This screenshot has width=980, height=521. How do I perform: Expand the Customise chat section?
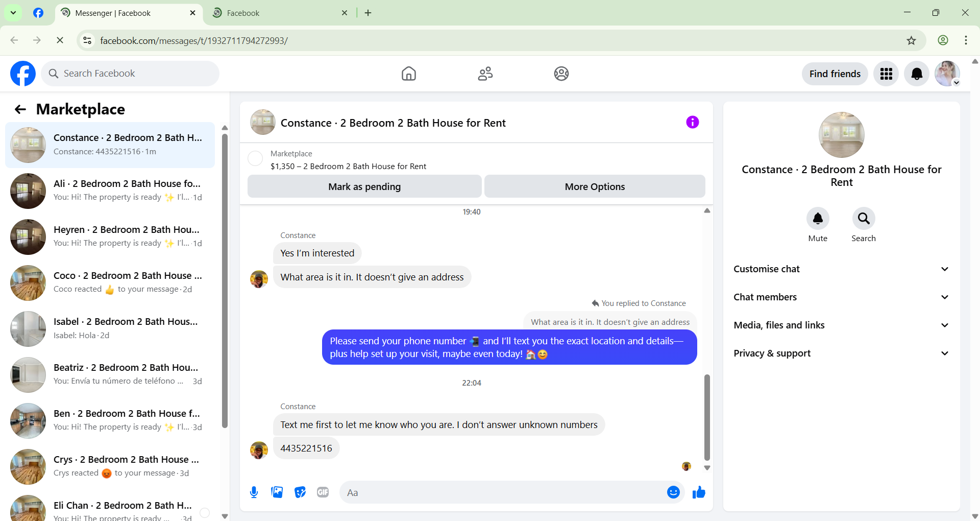tap(842, 269)
